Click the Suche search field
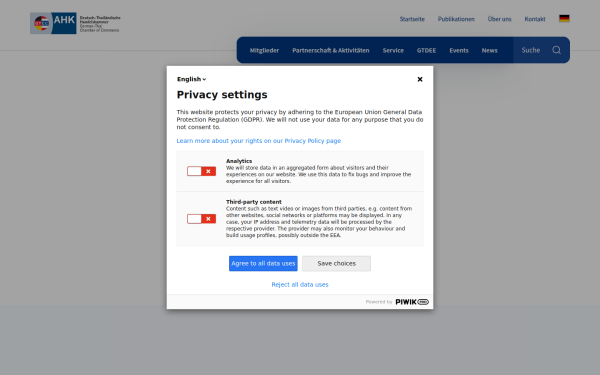This screenshot has height=375, width=600. click(531, 50)
